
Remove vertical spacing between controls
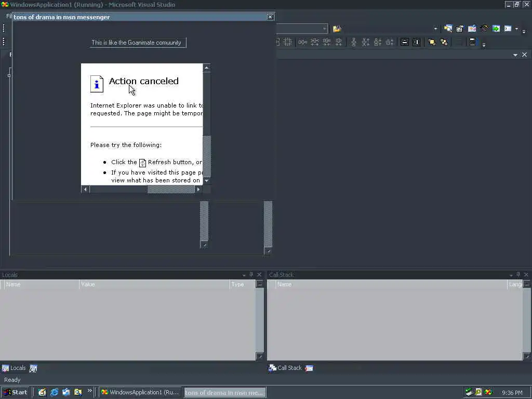click(x=390, y=42)
